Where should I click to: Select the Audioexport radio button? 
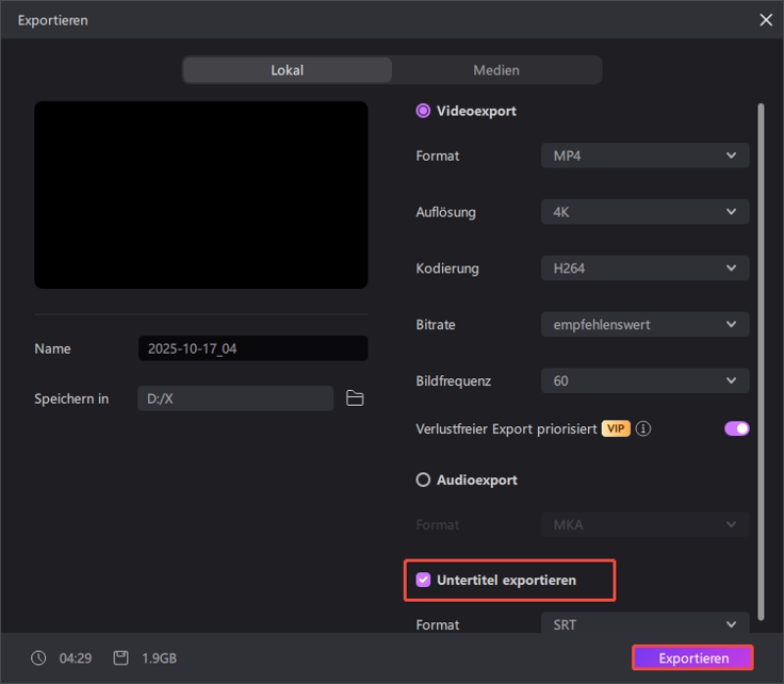point(423,480)
